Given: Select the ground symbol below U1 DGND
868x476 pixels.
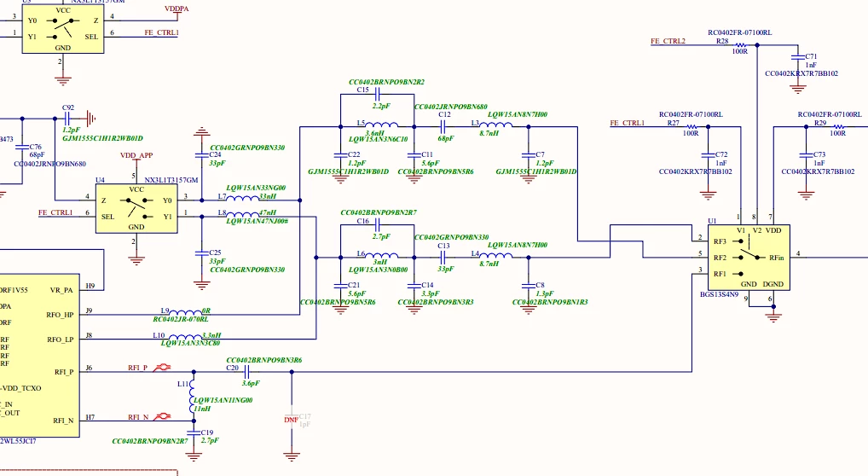Looking at the screenshot, I should coord(773,317).
